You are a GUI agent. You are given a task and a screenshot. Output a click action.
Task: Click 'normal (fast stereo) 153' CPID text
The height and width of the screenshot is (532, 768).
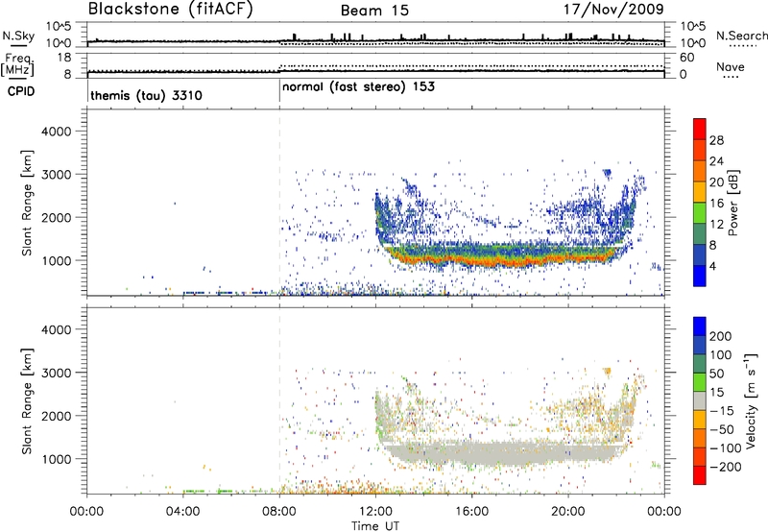pyautogui.click(x=358, y=87)
